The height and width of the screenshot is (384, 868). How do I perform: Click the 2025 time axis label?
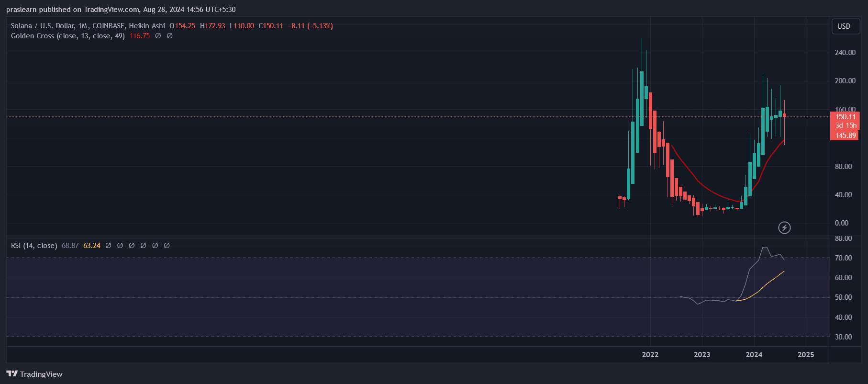click(x=806, y=355)
